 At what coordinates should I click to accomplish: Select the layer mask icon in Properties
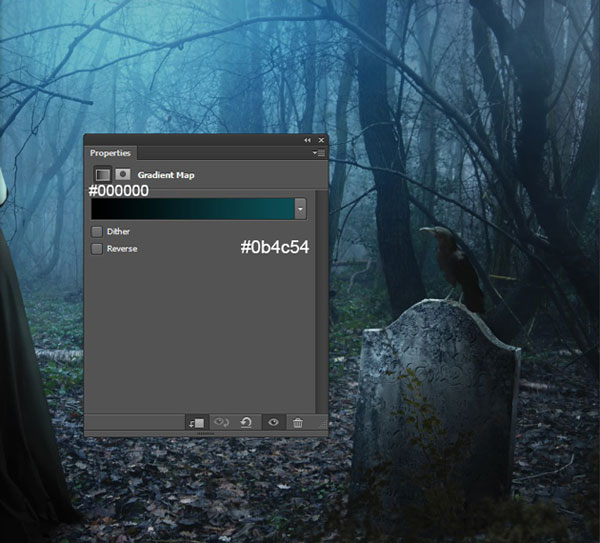123,174
